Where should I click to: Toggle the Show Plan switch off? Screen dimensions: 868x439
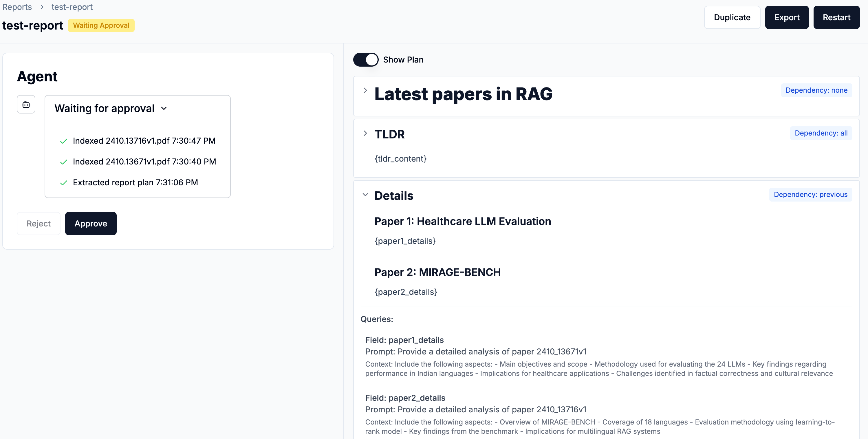(366, 60)
